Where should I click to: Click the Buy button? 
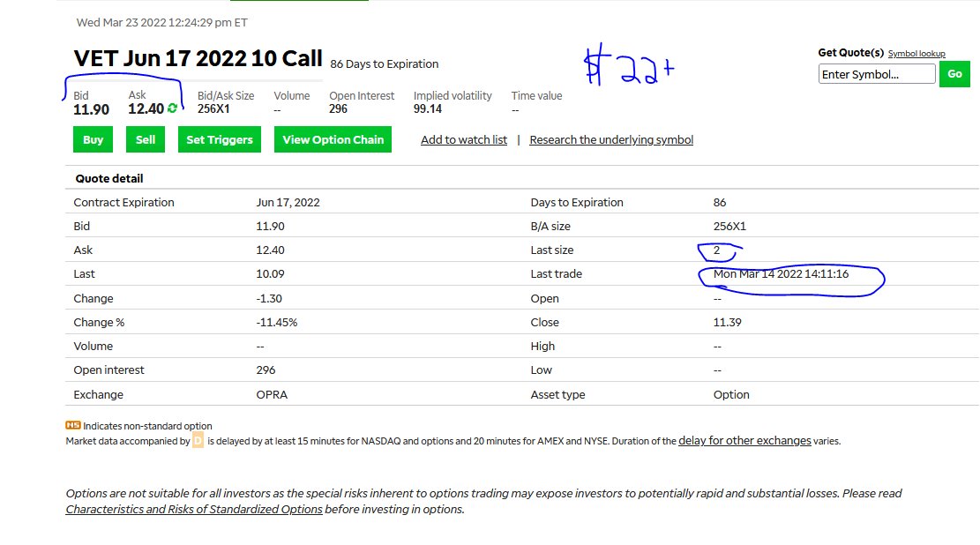pos(94,139)
